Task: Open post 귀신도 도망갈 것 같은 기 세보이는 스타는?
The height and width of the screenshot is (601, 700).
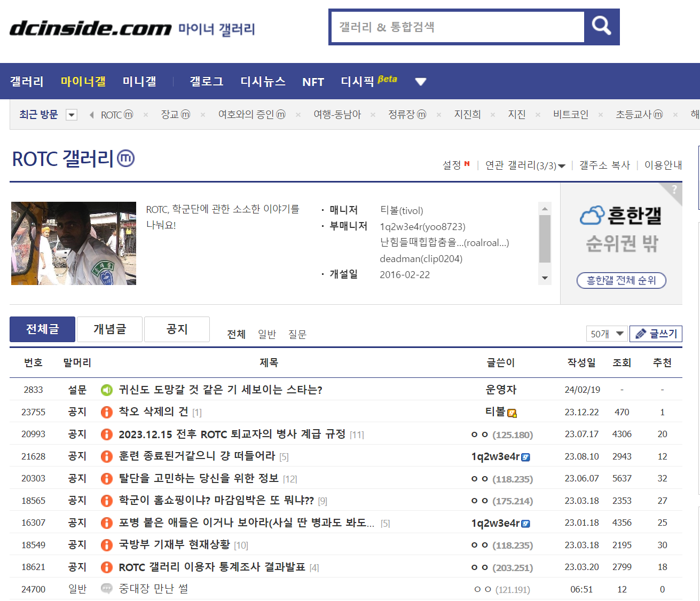Action: tap(221, 390)
